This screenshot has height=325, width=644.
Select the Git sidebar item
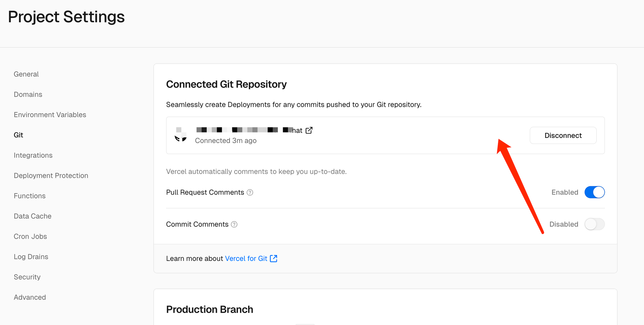(x=19, y=135)
